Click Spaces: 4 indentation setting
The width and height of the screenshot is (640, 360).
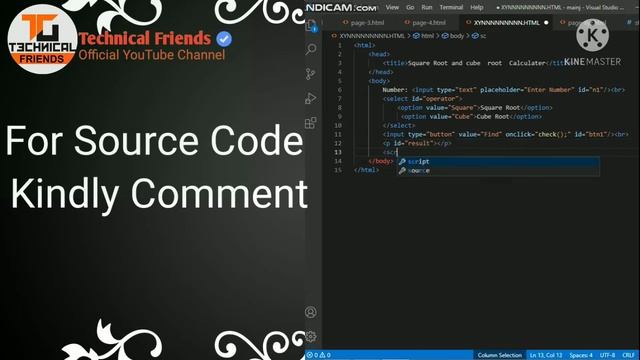click(x=581, y=355)
